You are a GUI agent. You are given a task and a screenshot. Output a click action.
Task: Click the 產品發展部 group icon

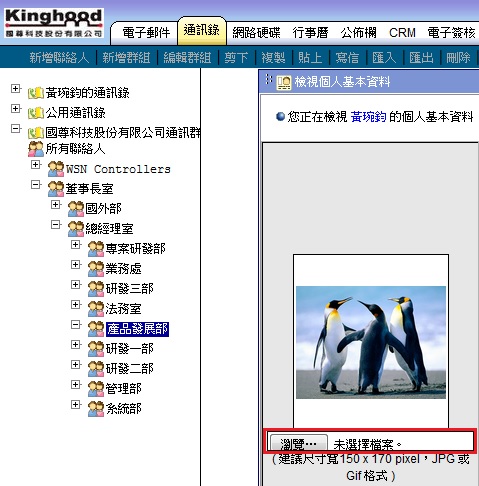click(96, 329)
